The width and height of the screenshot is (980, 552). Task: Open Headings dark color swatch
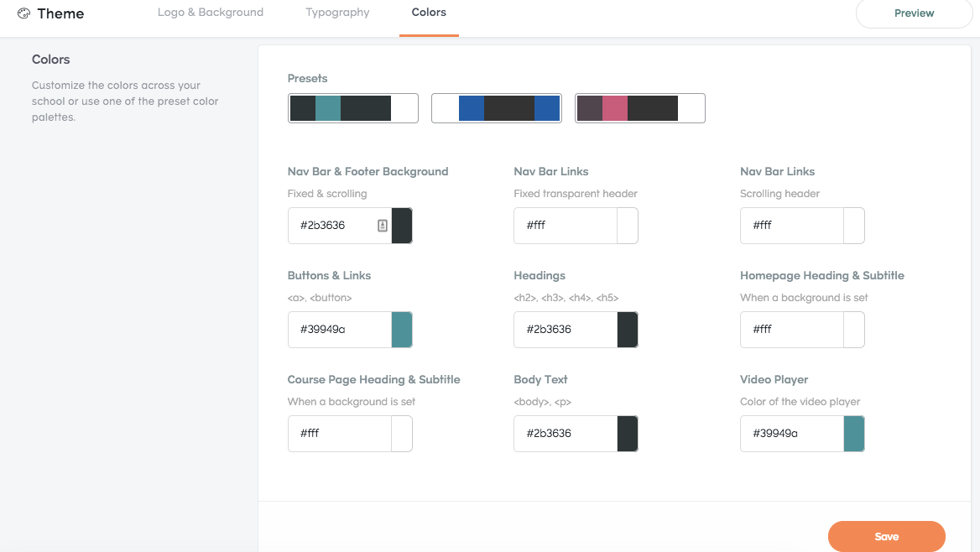pos(628,330)
